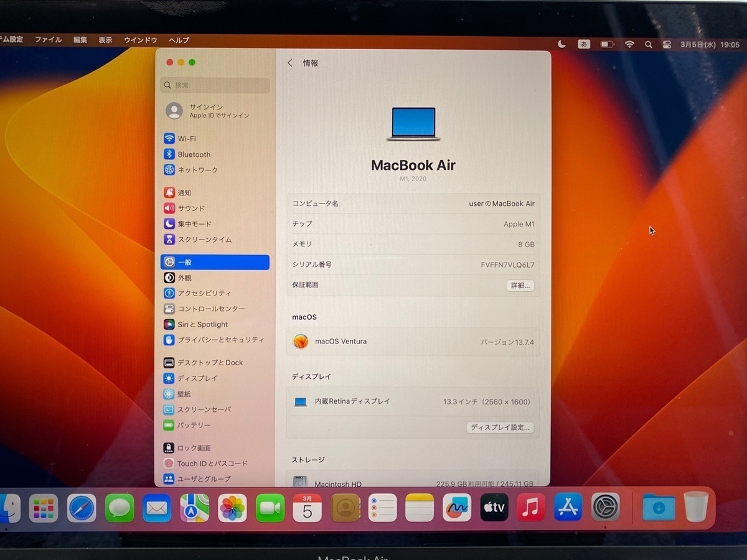Open the Trash from the Dock
This screenshot has width=747, height=560.
(x=697, y=506)
